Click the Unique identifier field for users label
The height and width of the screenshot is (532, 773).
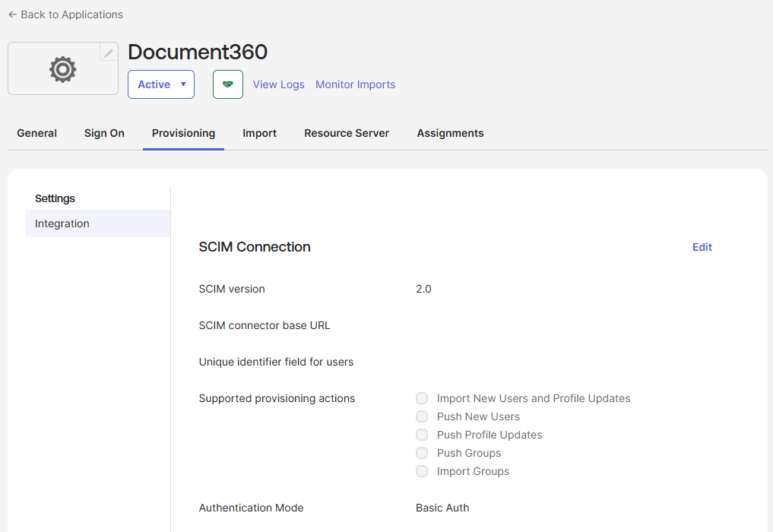276,362
